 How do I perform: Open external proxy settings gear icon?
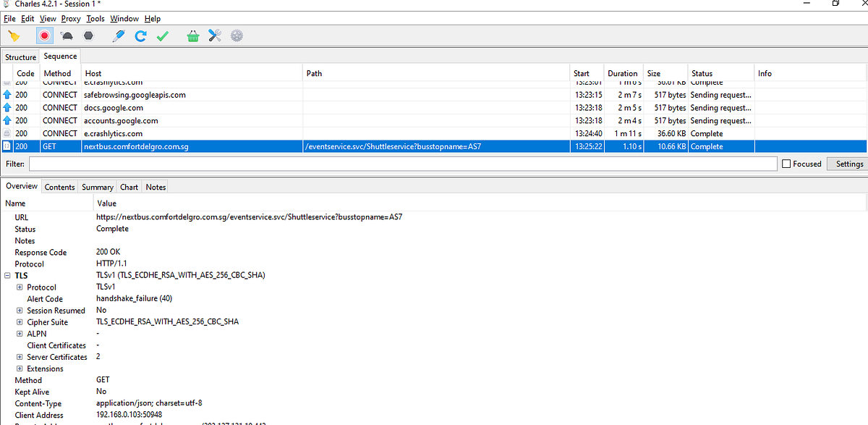237,35
